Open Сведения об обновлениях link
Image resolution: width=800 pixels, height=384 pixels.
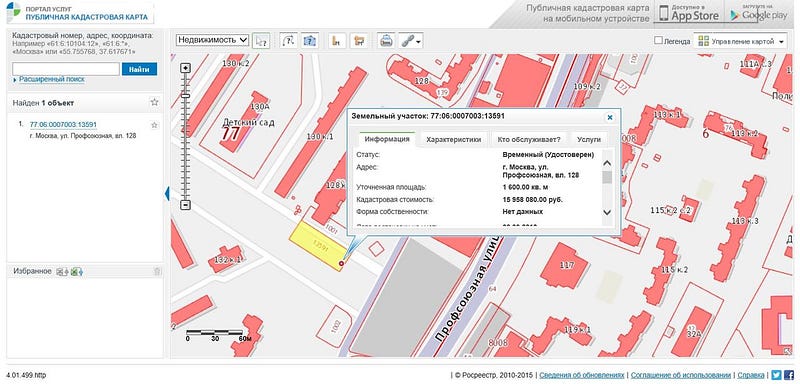click(582, 375)
